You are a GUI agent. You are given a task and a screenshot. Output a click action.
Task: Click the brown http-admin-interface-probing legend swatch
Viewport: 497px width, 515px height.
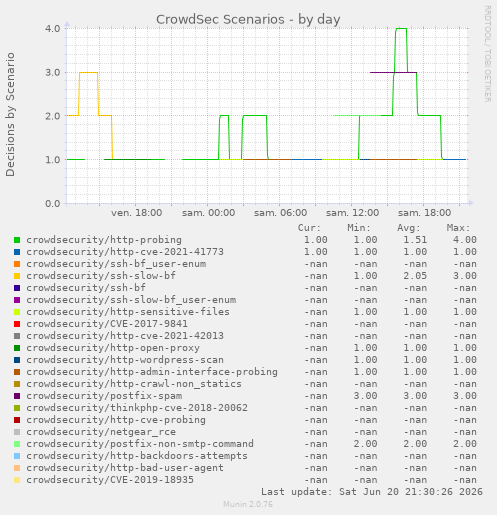[17, 372]
